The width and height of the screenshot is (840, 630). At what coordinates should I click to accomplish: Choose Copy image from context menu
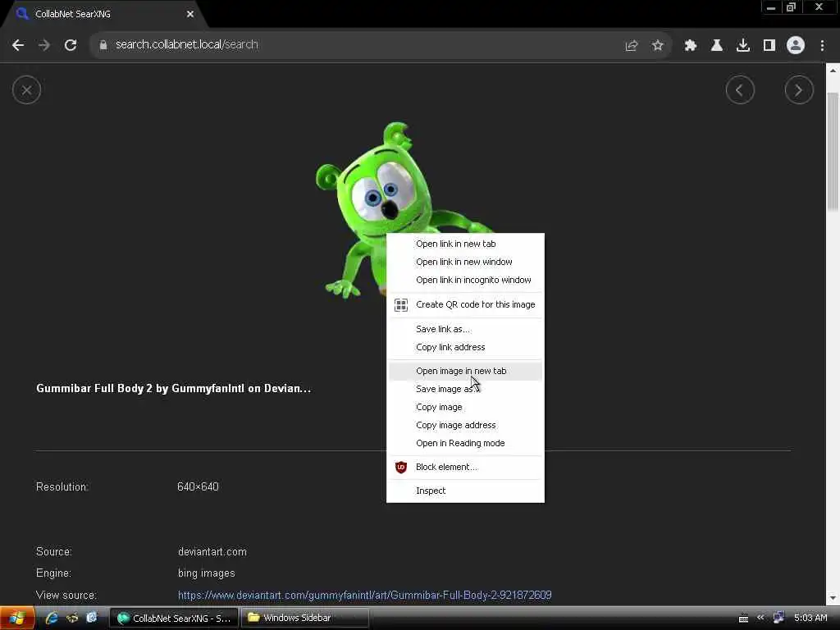(x=465, y=407)
